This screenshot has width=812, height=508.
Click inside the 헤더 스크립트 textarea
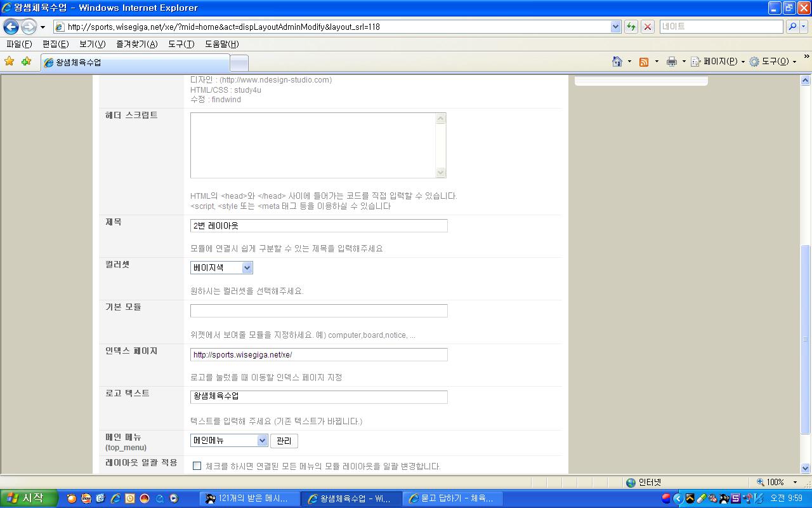(313, 145)
